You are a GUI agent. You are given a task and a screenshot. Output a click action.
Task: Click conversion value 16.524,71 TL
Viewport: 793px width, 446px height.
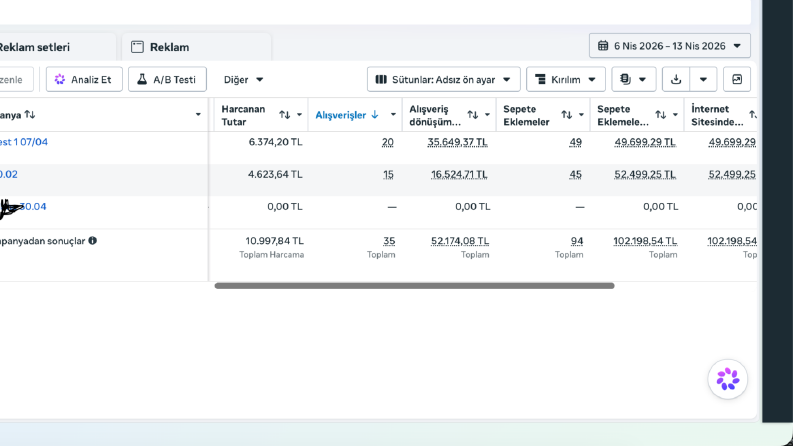(x=459, y=174)
